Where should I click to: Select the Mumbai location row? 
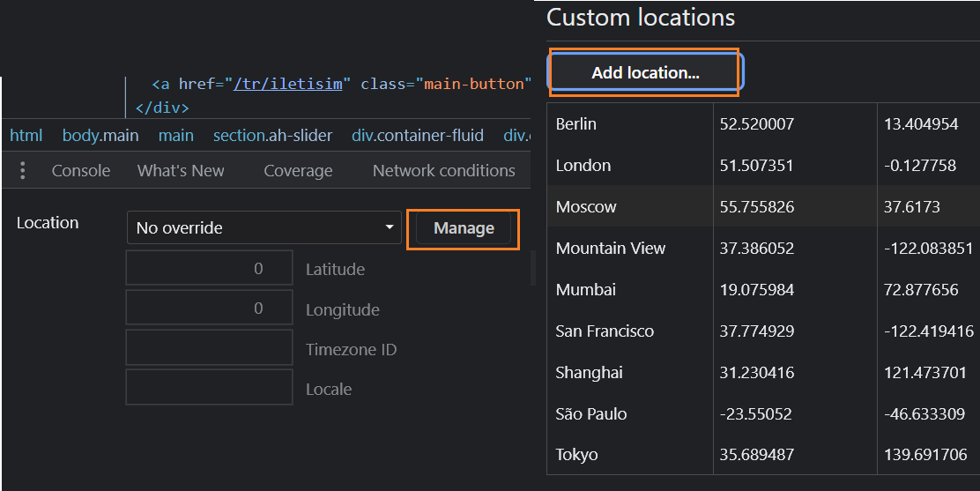pyautogui.click(x=763, y=290)
